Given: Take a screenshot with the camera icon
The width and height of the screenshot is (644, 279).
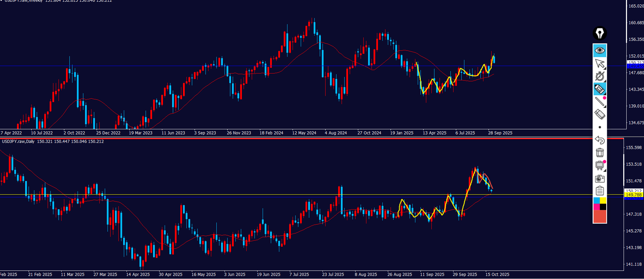Looking at the screenshot, I should (x=600, y=179).
